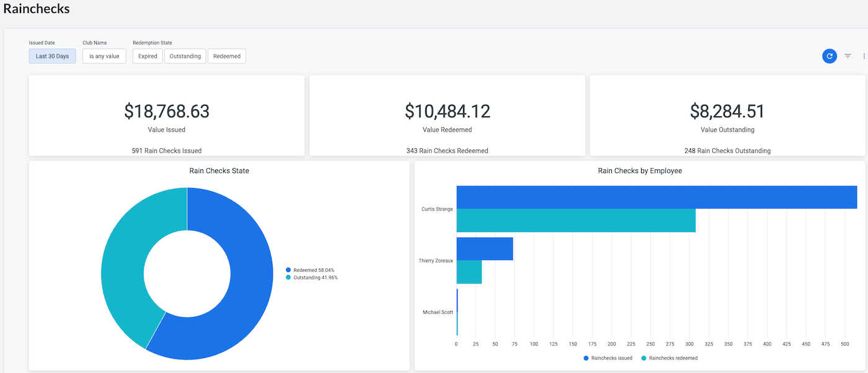Toggle the Redeemed redemption state filter

pyautogui.click(x=227, y=56)
